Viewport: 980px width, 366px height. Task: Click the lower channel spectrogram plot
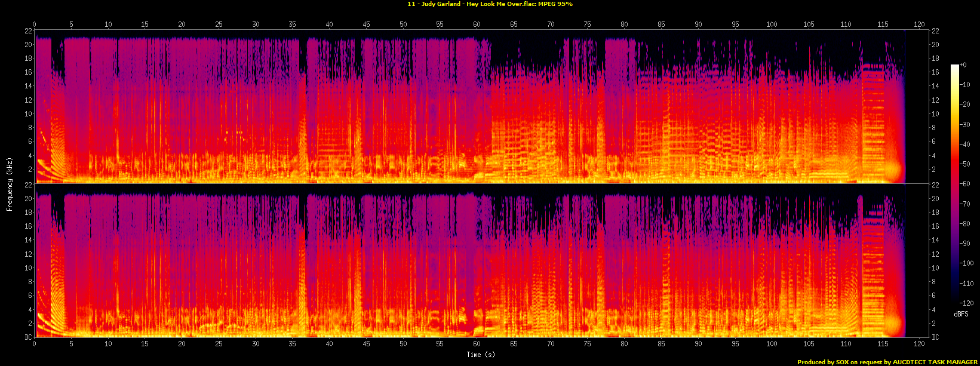point(482,261)
